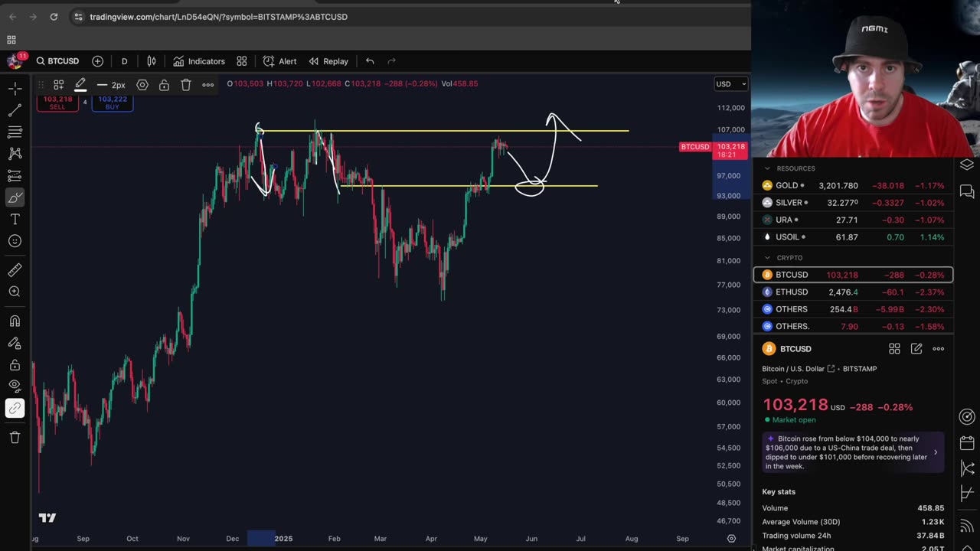
Task: Select ETHUSD in the watchlist
Action: pyautogui.click(x=853, y=292)
